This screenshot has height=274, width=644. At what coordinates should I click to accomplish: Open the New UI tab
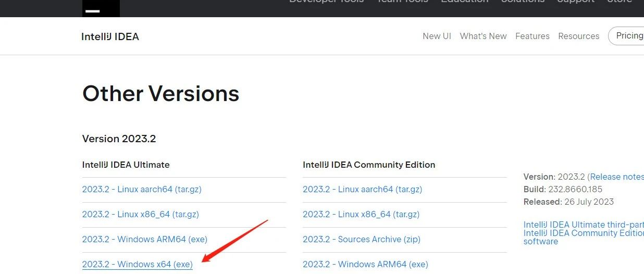point(437,36)
